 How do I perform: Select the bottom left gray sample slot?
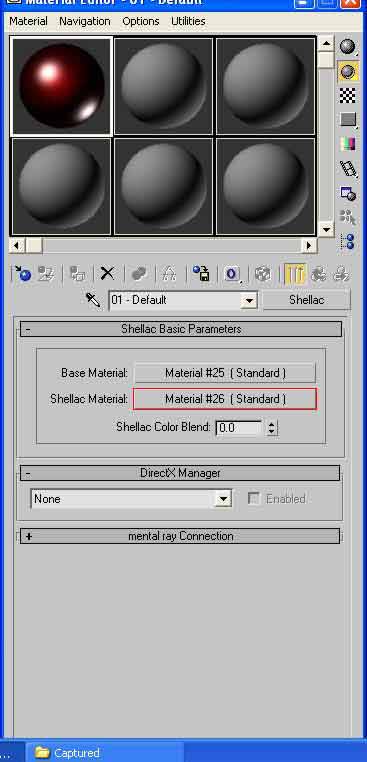(x=62, y=187)
